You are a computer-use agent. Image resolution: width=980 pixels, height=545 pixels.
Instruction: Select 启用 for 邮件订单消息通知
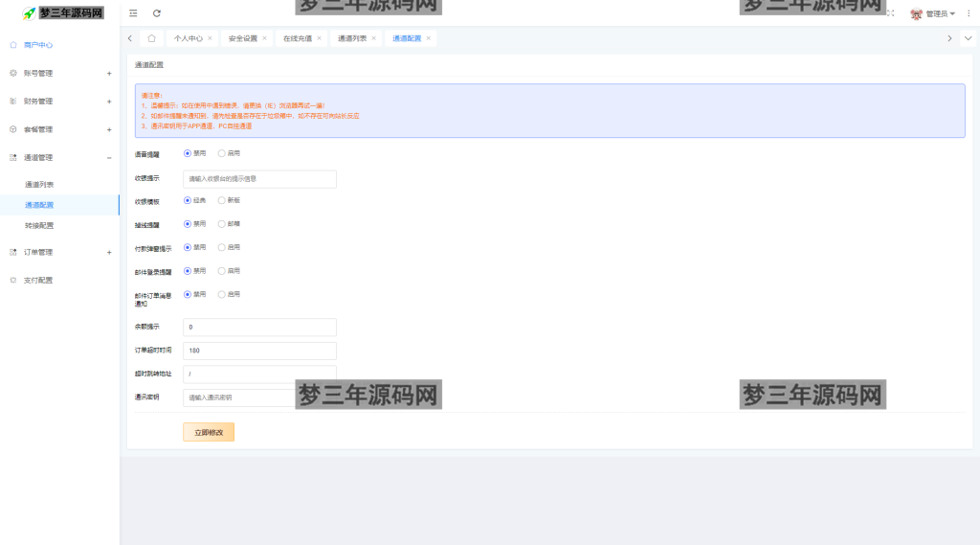(222, 295)
